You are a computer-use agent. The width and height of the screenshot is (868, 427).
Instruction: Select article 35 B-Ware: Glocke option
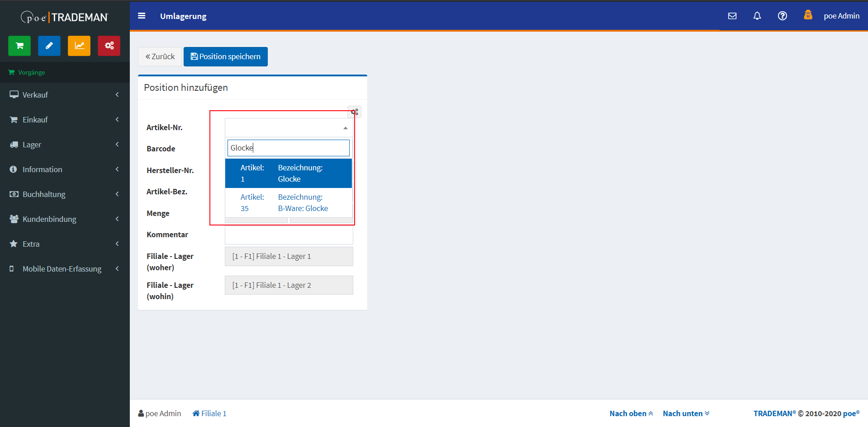pos(288,203)
